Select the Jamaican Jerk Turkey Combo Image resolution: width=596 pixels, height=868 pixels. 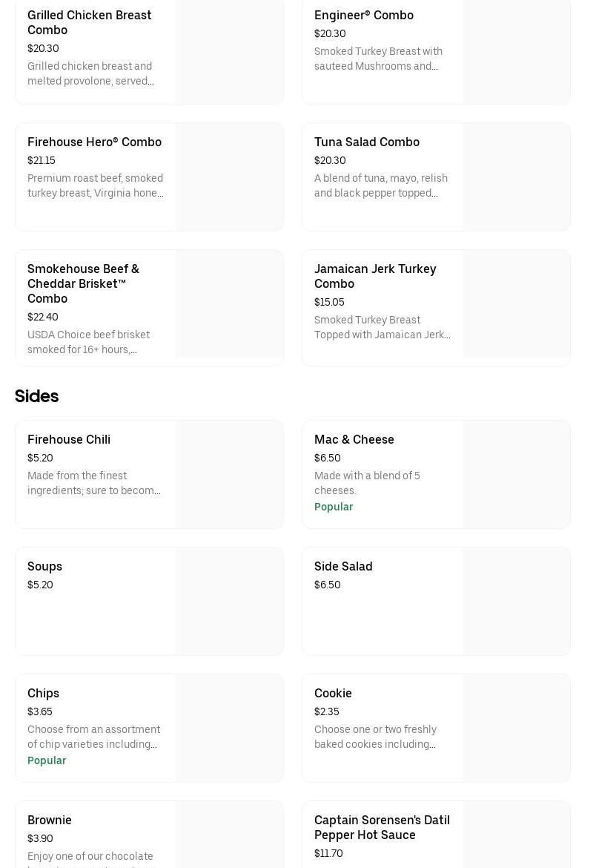(x=374, y=276)
